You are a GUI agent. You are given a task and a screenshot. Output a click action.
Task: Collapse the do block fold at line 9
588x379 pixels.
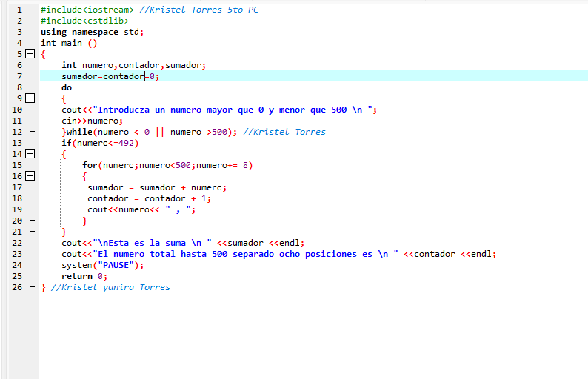pyautogui.click(x=30, y=98)
